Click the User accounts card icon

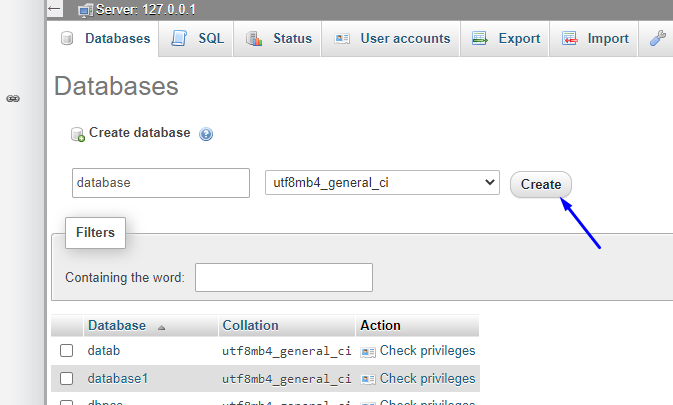[342, 39]
